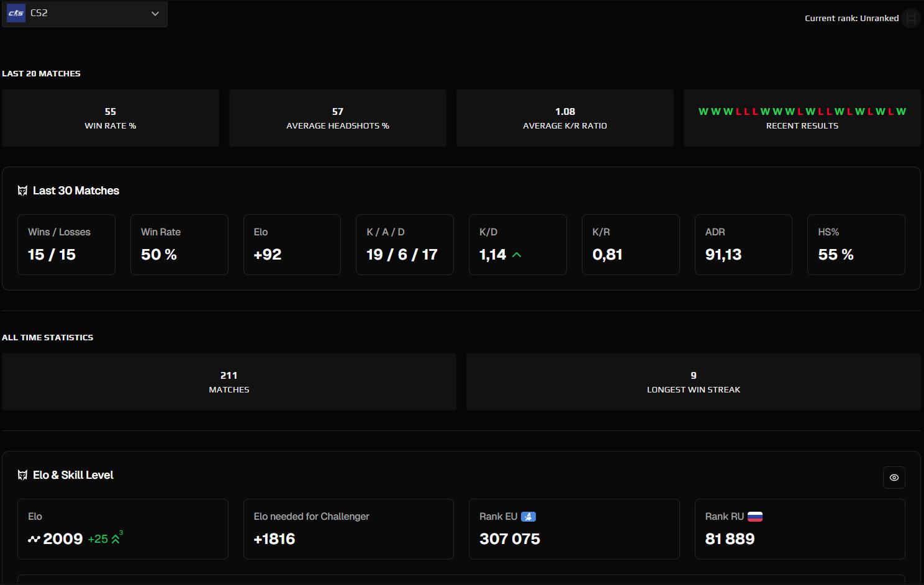
Task: Click the Russian flag on Rank RU card
Action: pyautogui.click(x=756, y=515)
